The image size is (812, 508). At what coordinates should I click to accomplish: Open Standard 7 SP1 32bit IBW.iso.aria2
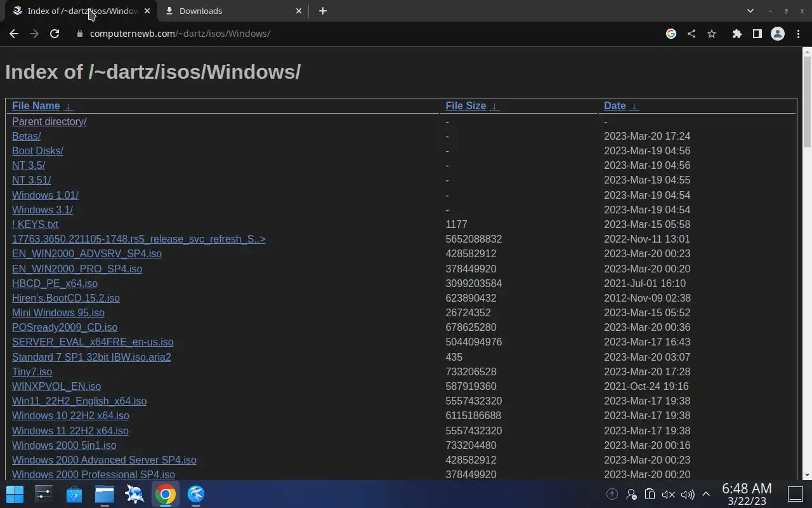(91, 357)
